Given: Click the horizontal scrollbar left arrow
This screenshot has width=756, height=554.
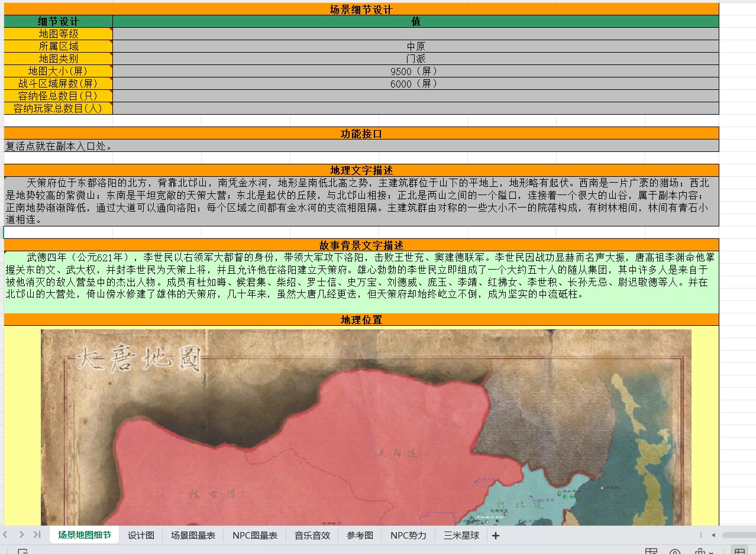Looking at the screenshot, I should pos(713,535).
